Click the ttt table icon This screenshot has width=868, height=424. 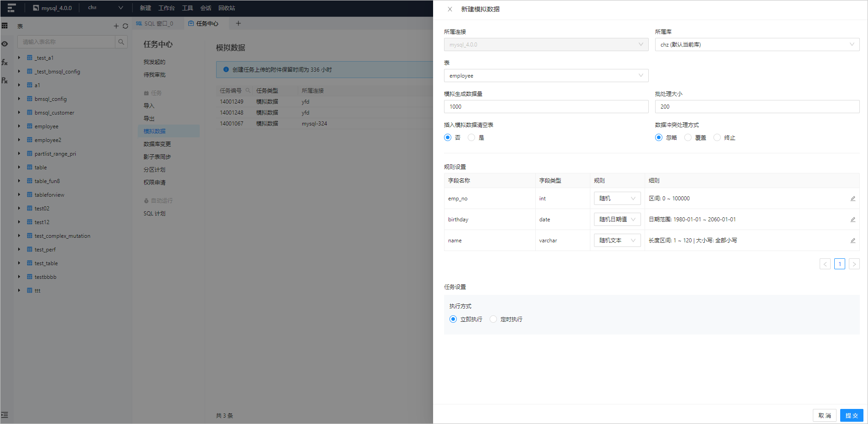[30, 290]
